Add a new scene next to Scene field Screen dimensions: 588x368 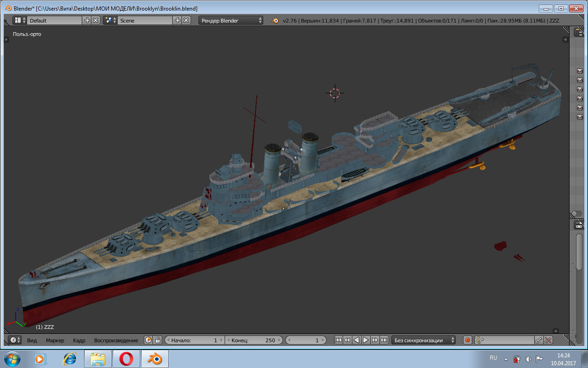click(x=178, y=20)
